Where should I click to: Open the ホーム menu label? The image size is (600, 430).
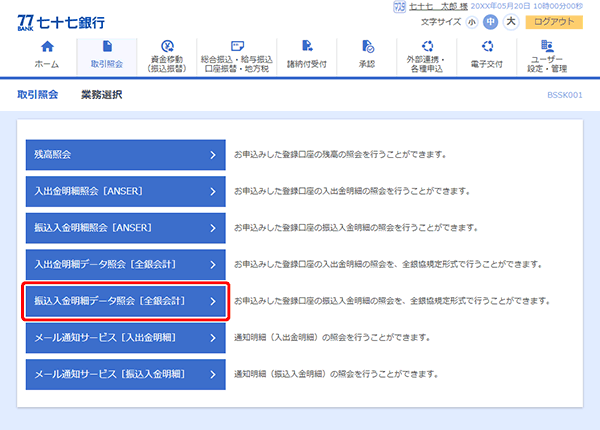(x=47, y=64)
